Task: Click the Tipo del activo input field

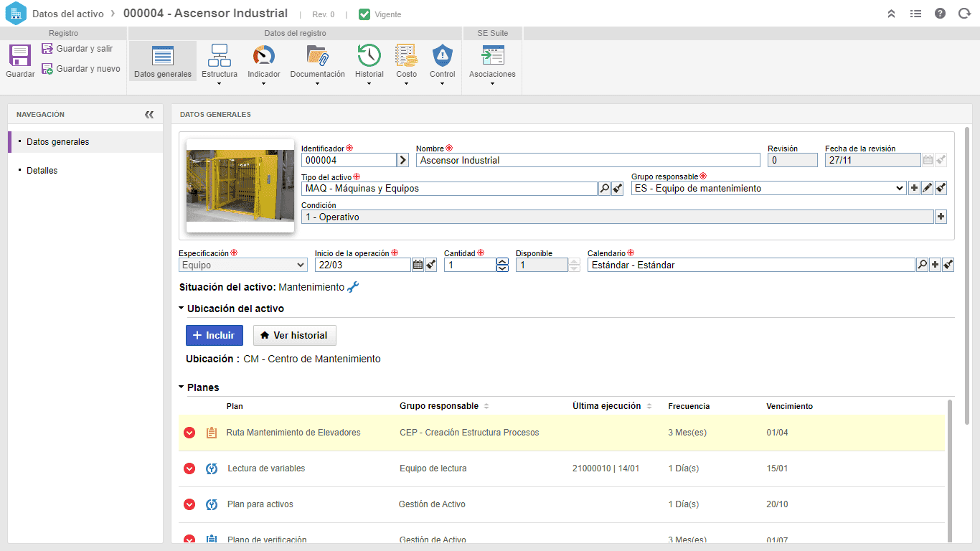Action: pyautogui.click(x=449, y=189)
